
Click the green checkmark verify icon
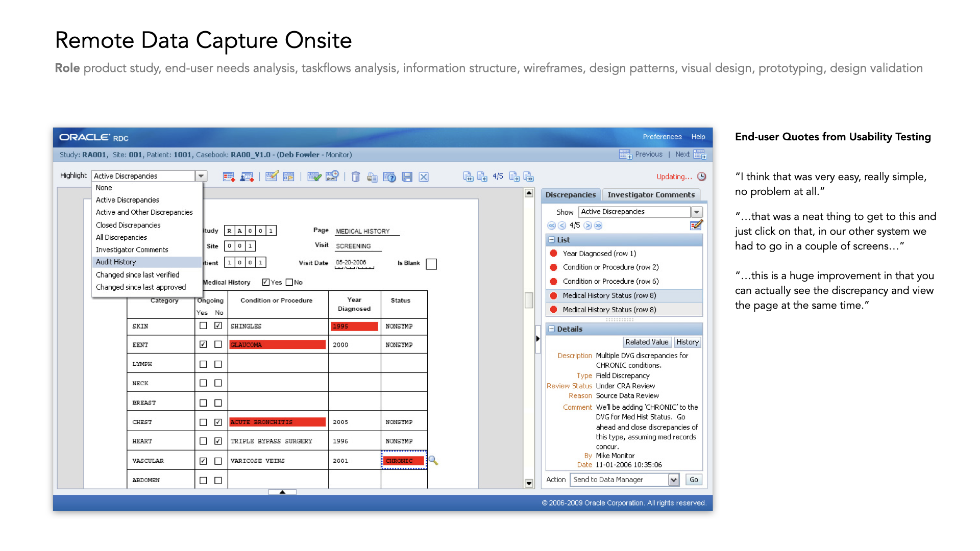point(314,177)
